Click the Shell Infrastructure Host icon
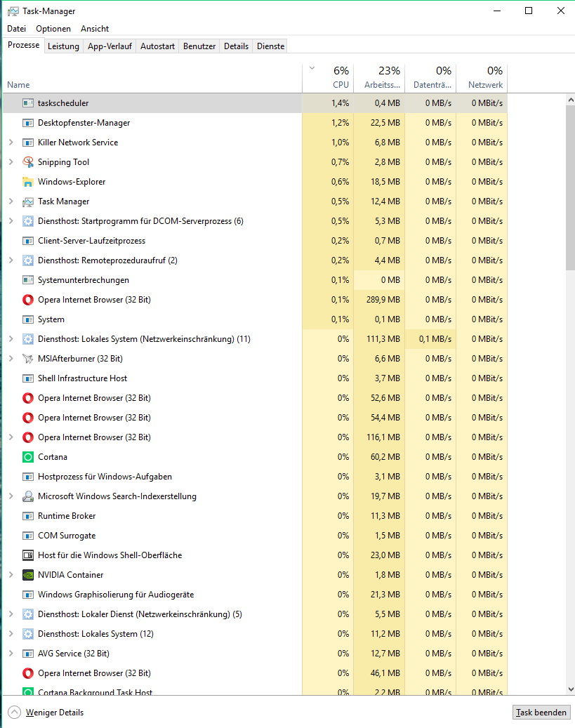This screenshot has width=575, height=728. 28,378
